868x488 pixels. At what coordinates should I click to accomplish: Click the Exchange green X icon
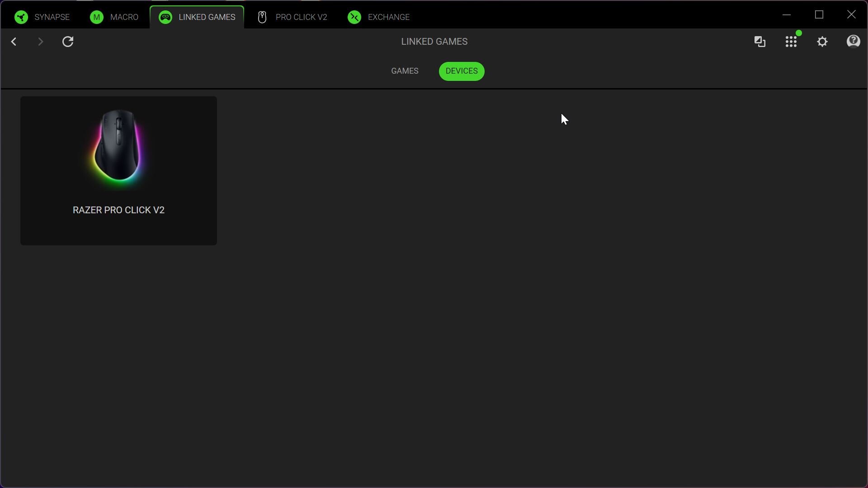point(354,17)
